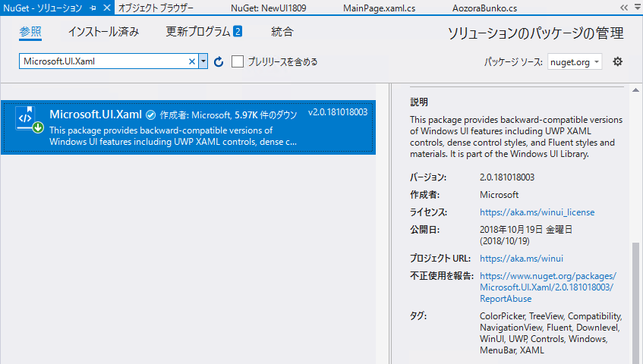Expand the search history dropdown
The height and width of the screenshot is (364, 643).
point(203,61)
